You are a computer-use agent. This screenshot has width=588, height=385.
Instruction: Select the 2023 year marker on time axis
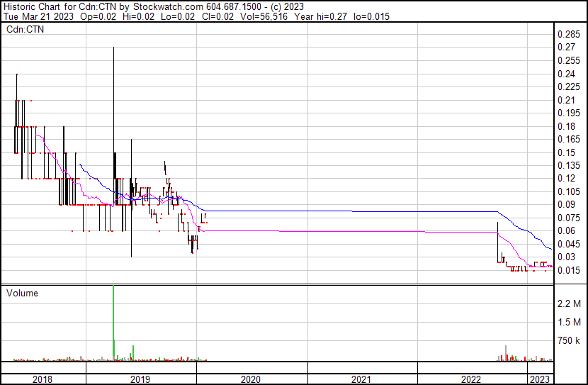pyautogui.click(x=540, y=379)
